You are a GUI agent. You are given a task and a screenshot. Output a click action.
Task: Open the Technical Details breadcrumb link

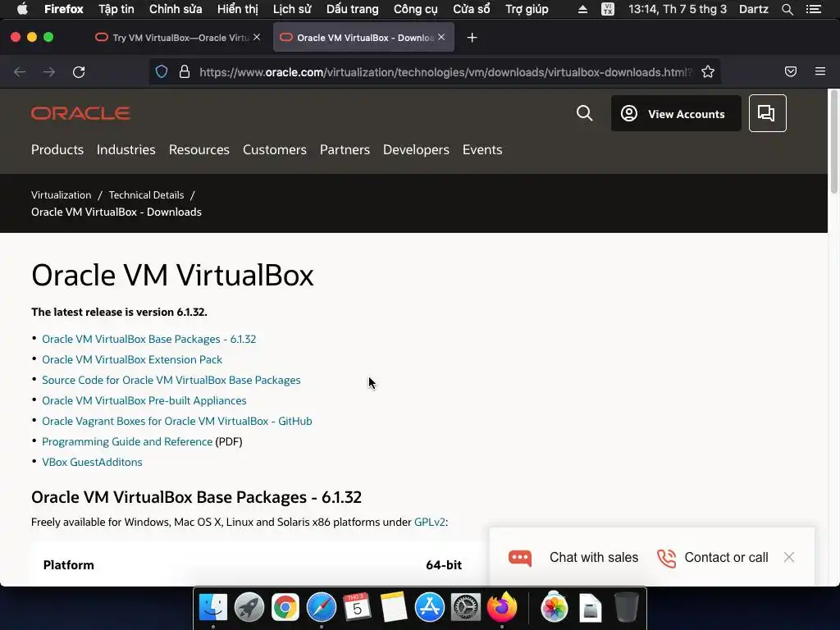[x=146, y=195]
